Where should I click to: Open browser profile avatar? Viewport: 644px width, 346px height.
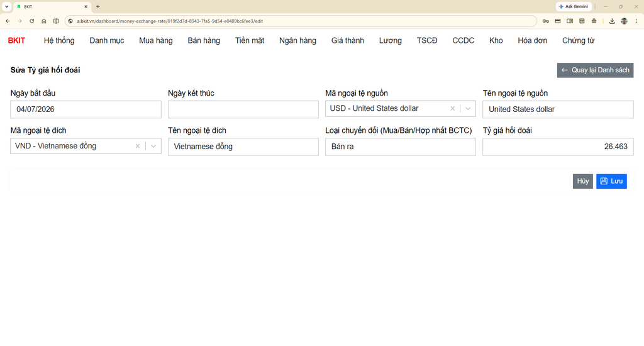625,21
